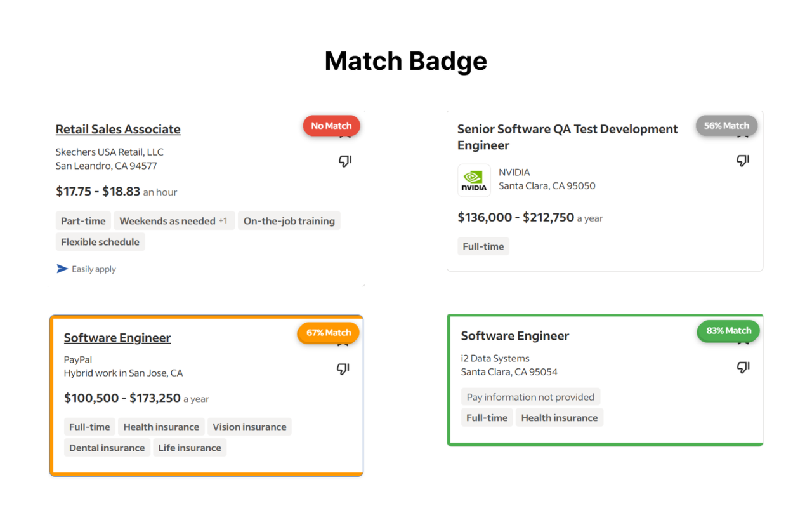Click the orange 67% Match badge
The width and height of the screenshot is (812, 508).
tap(328, 333)
